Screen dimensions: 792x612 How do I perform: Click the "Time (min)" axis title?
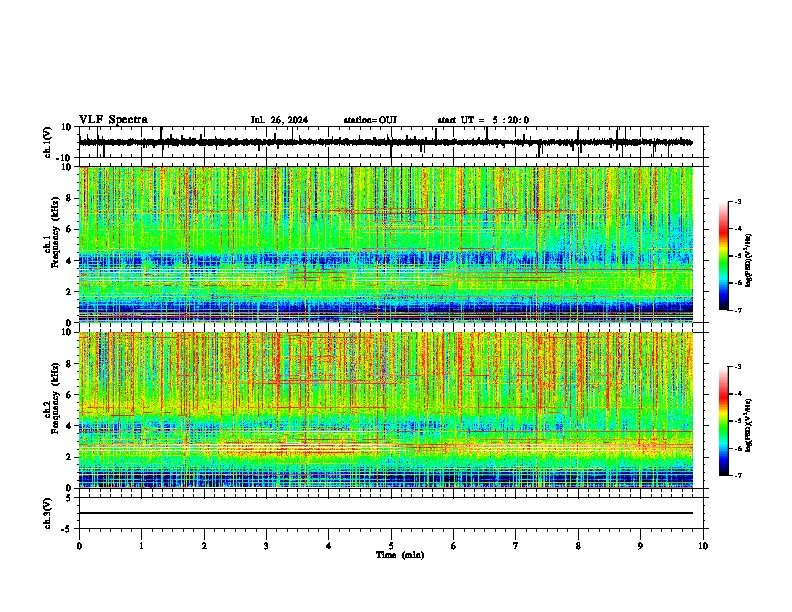(x=400, y=555)
